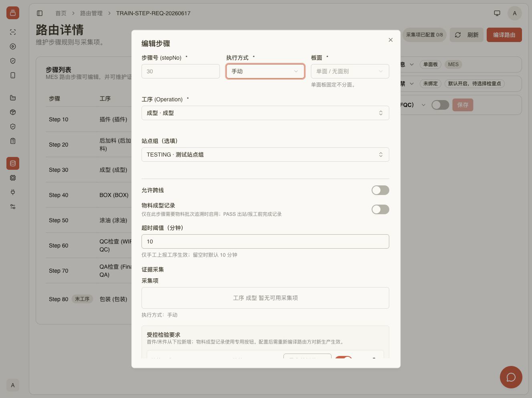The image size is (532, 398).
Task: Click the refresh arrows icon
Action: (458, 35)
